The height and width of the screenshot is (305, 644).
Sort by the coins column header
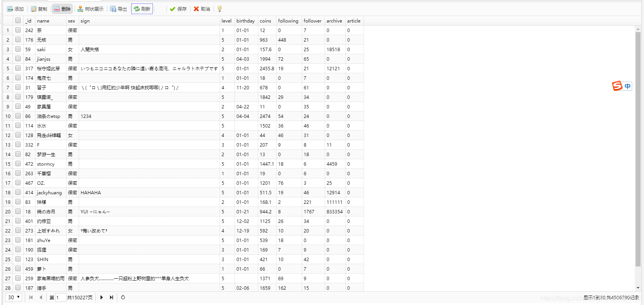click(267, 21)
